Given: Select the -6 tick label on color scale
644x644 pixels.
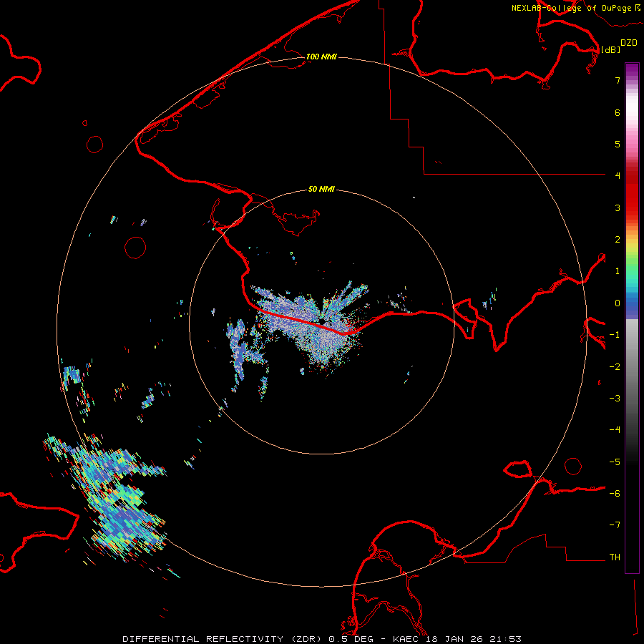Looking at the screenshot, I should 615,494.
